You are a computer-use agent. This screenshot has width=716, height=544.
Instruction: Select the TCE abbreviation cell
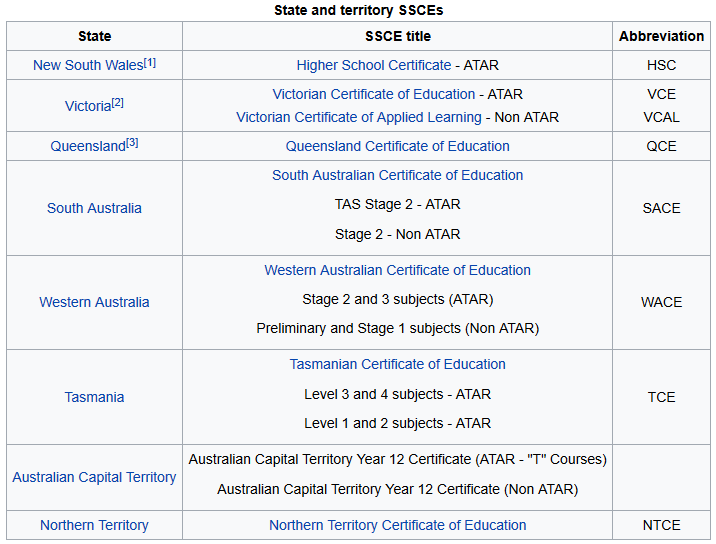[661, 397]
